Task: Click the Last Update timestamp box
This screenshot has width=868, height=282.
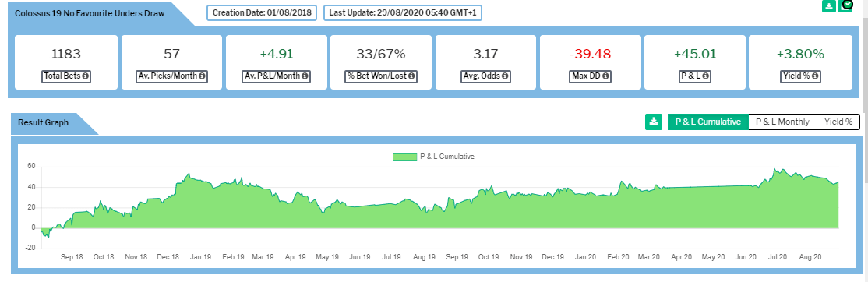Action: (x=403, y=12)
